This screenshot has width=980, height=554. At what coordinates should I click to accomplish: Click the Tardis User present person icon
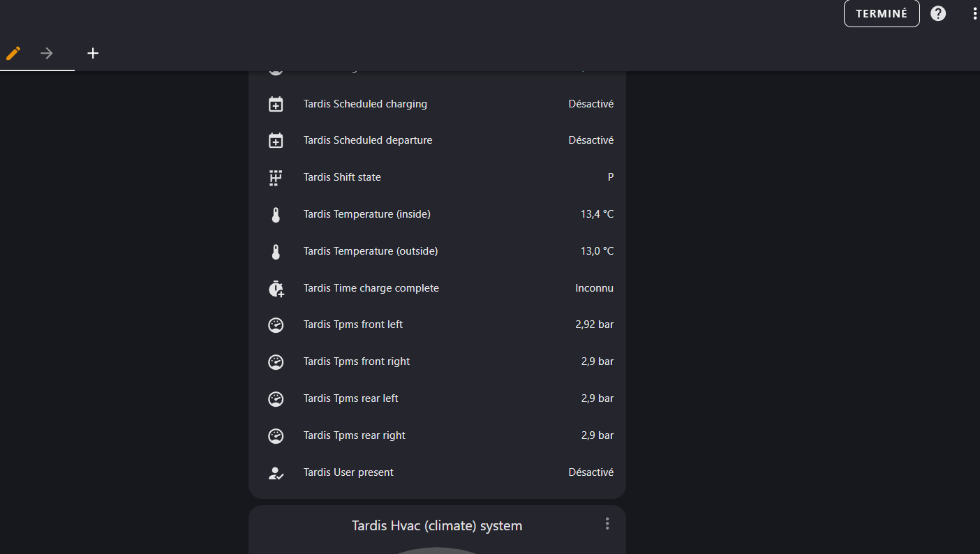[x=276, y=472]
